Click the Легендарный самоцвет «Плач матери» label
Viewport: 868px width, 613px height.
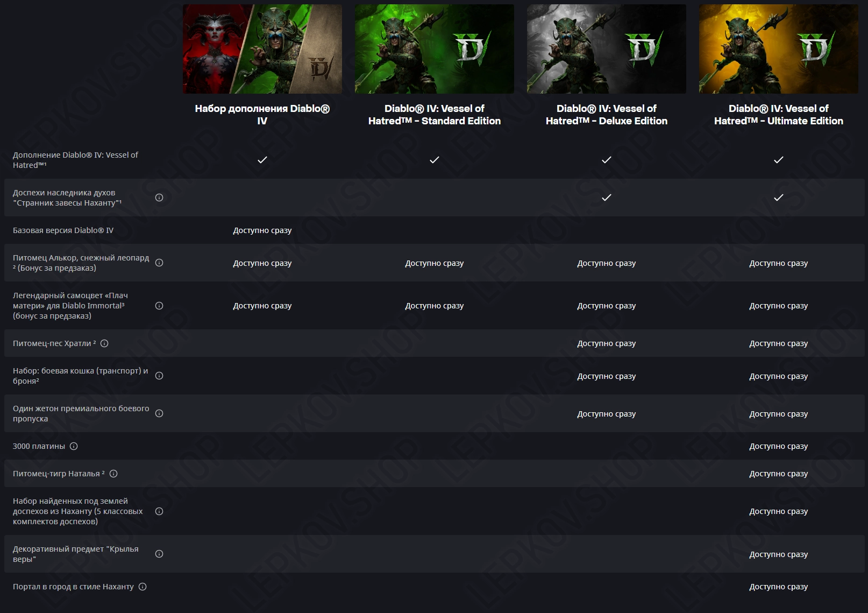tap(70, 305)
